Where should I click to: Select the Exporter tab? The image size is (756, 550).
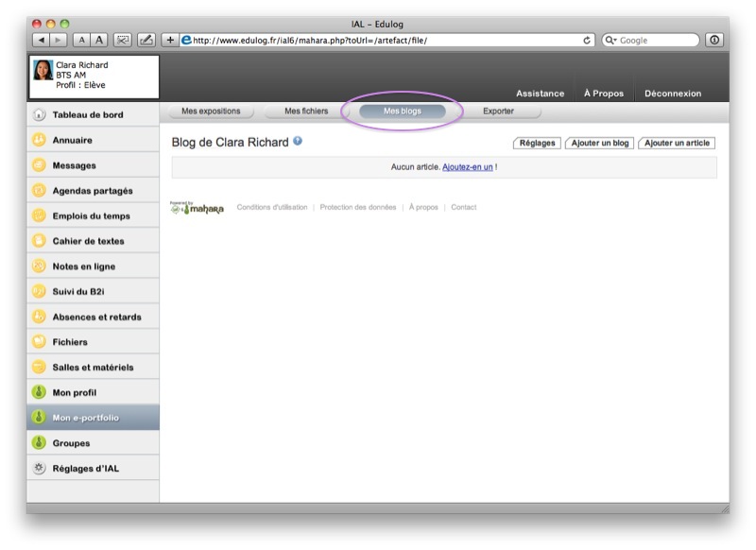(x=498, y=112)
